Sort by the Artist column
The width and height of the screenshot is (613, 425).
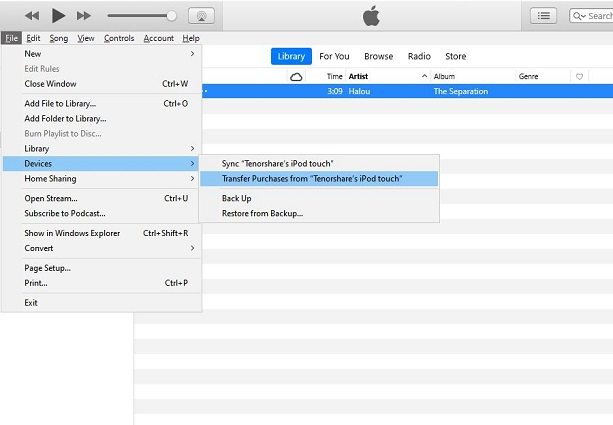[358, 77]
